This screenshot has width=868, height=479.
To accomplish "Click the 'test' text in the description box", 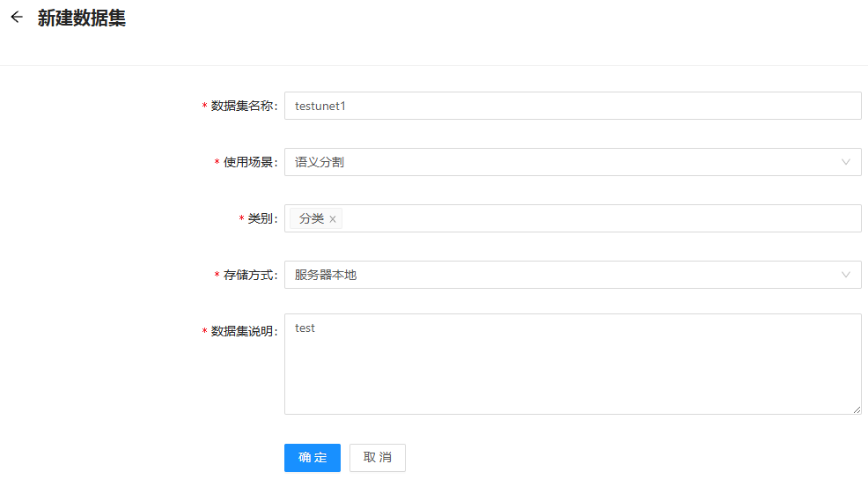I will [x=305, y=328].
